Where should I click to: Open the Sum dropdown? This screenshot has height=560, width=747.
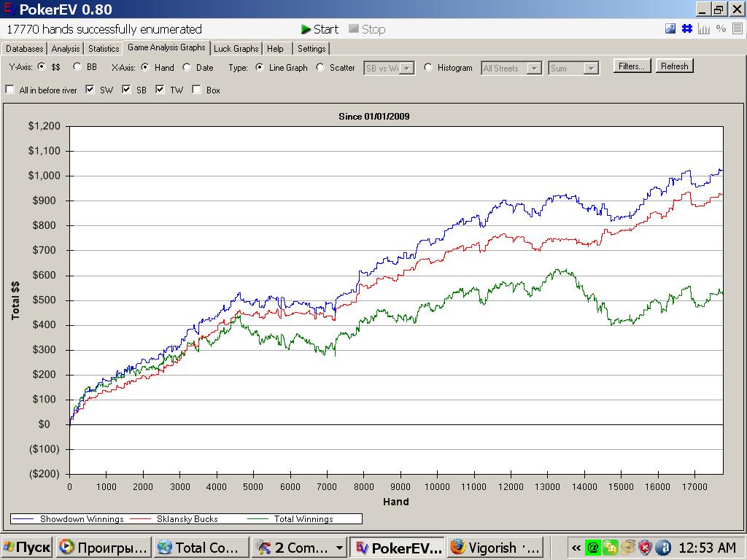pos(591,68)
